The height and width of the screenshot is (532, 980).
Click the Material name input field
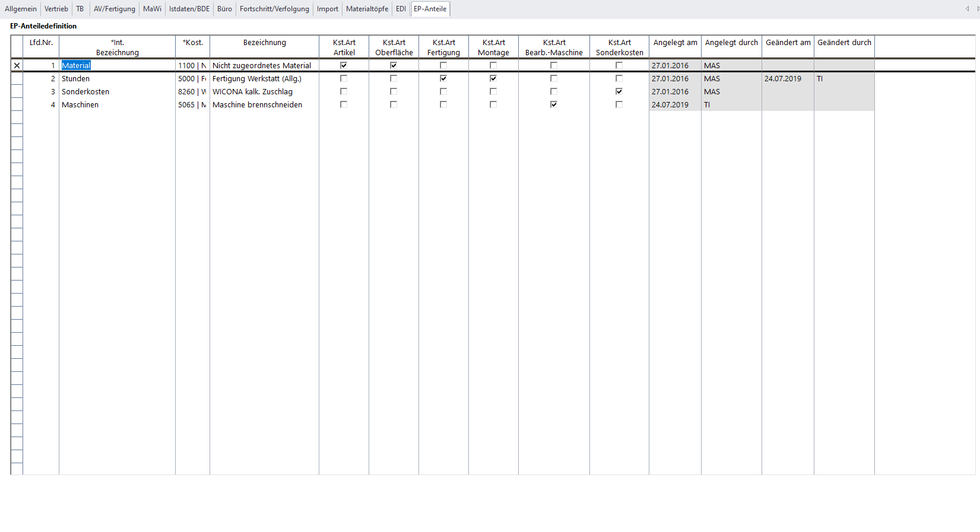(x=117, y=65)
